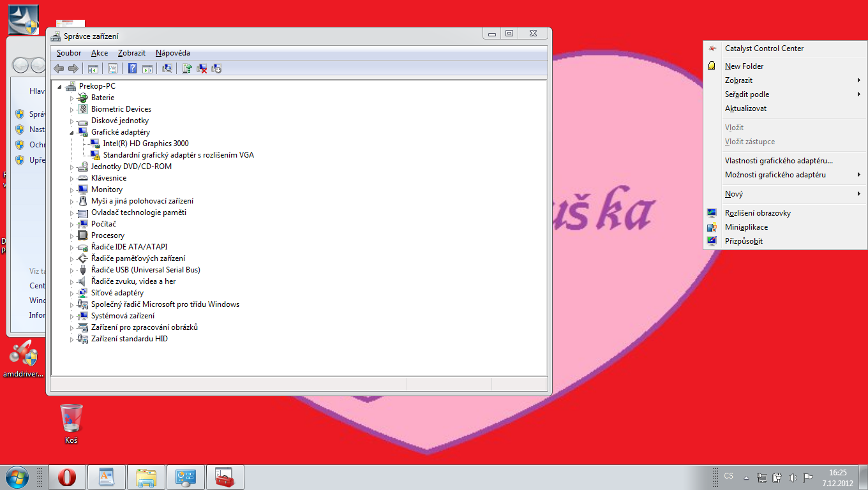Open the Možnosti grafického adaptéru submenu
The image size is (868, 490).
(x=785, y=175)
